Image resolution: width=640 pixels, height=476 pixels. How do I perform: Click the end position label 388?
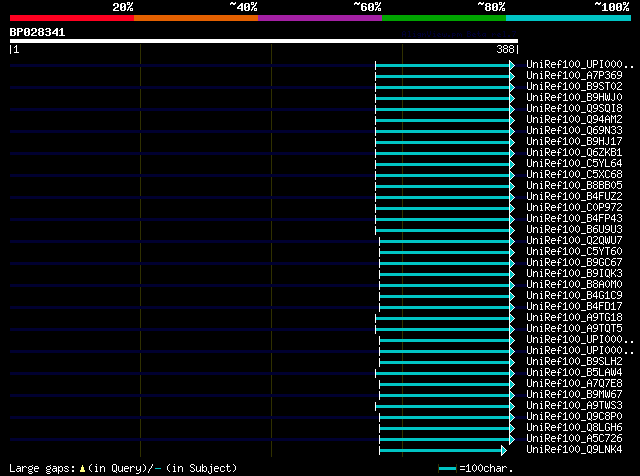click(507, 49)
